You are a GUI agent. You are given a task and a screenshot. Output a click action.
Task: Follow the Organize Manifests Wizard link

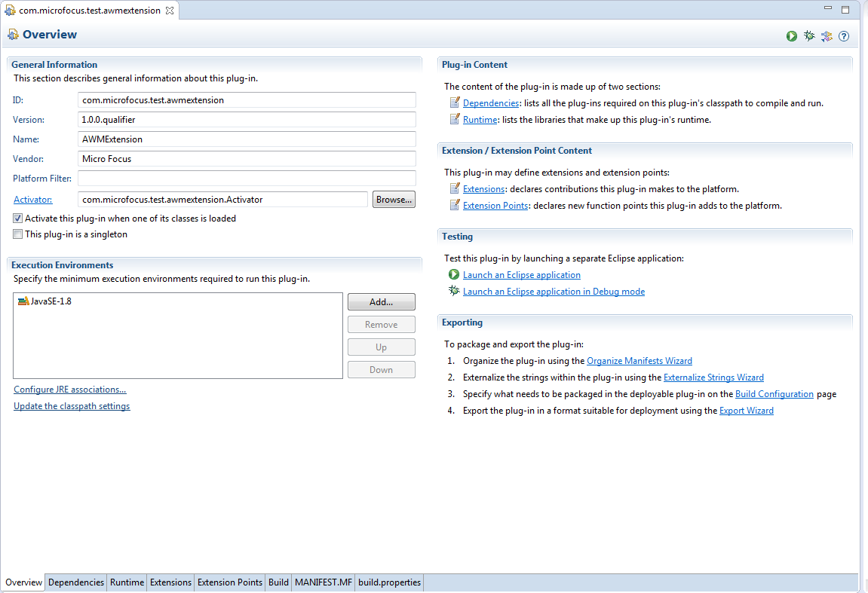tap(639, 360)
